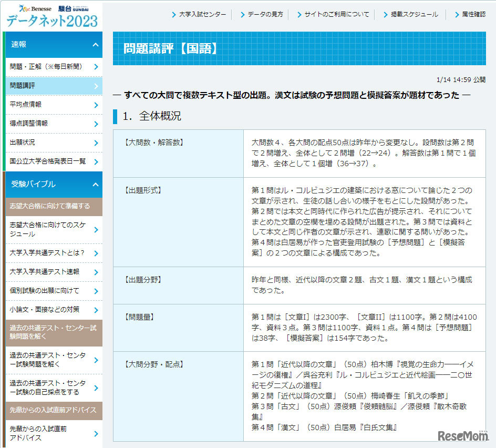
Task: Click arrow icon next to 得点調整情報
Action: pyautogui.click(x=96, y=124)
